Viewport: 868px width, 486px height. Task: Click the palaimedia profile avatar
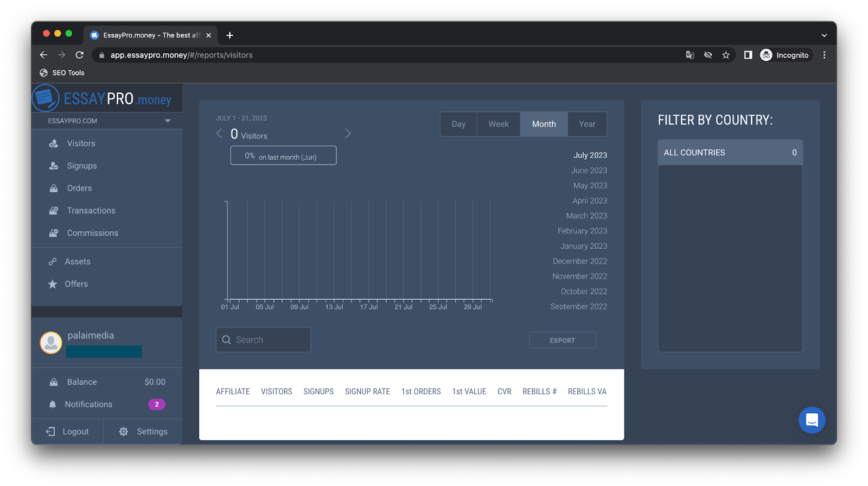[x=51, y=343]
